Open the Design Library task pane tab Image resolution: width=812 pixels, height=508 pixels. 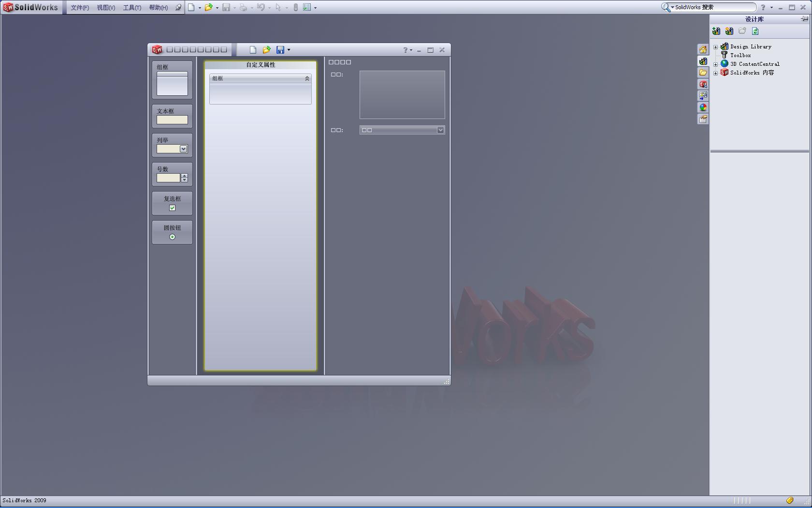[x=703, y=61]
